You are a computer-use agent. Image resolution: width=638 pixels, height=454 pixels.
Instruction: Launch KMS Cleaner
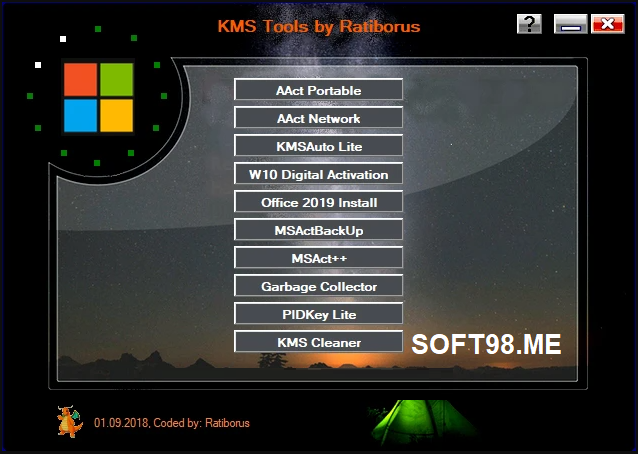(318, 342)
